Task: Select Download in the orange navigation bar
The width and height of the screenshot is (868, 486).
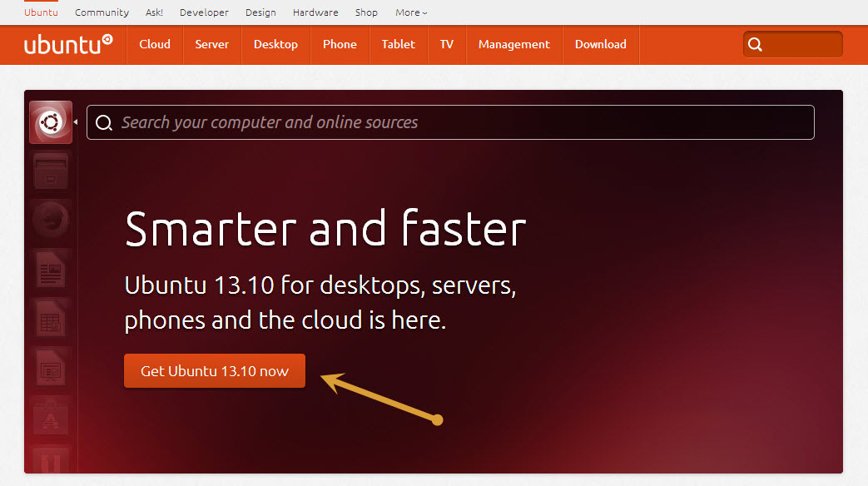Action: [600, 44]
